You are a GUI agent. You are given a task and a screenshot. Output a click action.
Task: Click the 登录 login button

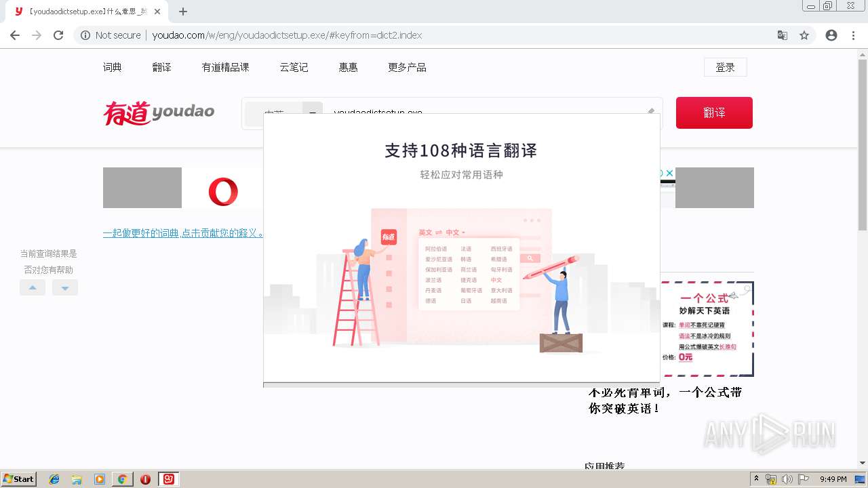726,67
